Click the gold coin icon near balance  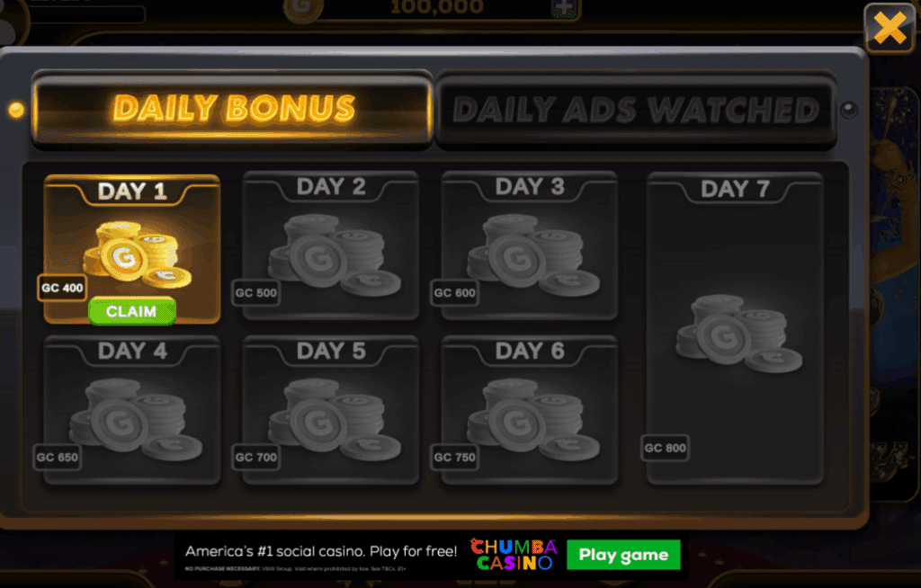(x=303, y=9)
